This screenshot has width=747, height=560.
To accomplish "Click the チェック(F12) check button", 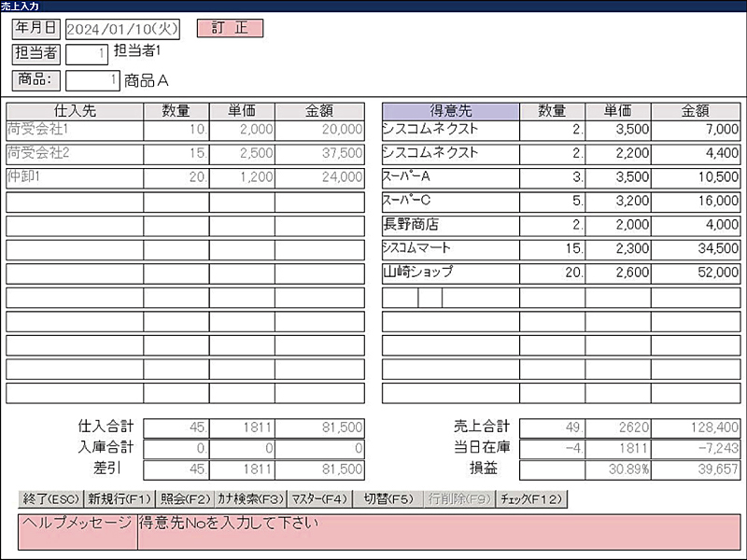I will (531, 499).
